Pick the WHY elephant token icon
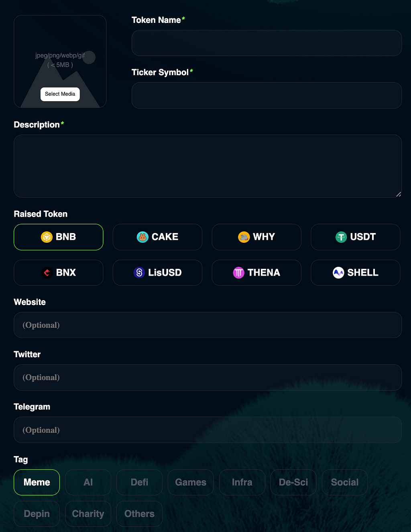 point(244,237)
